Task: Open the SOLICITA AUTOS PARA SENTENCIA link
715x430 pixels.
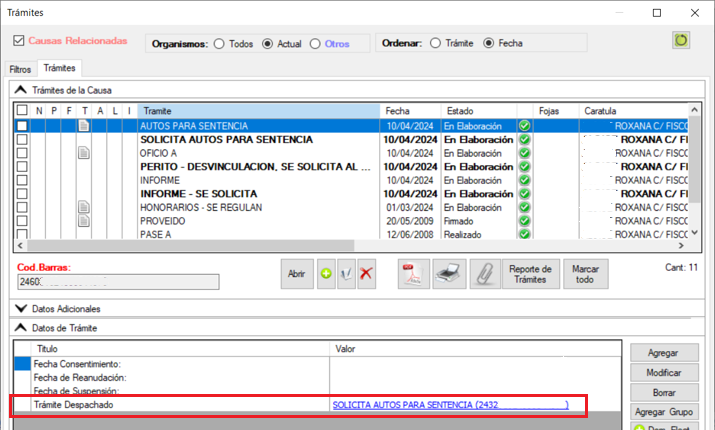Action: (450, 405)
